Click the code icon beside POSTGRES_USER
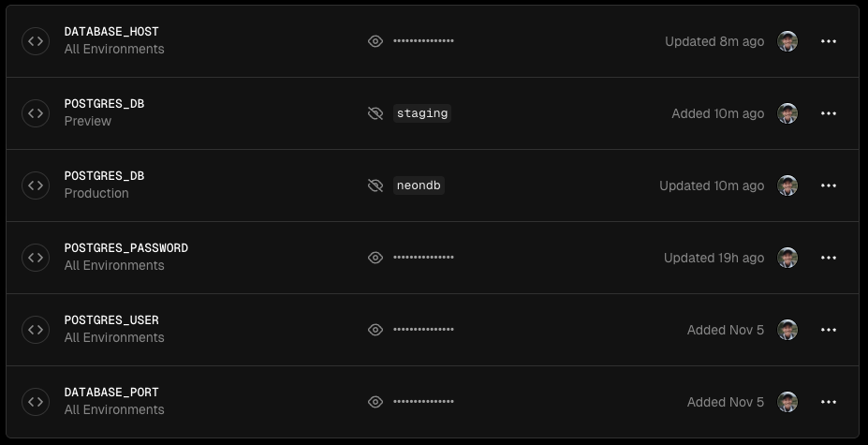Viewport: 868px width, 445px height. [x=36, y=330]
